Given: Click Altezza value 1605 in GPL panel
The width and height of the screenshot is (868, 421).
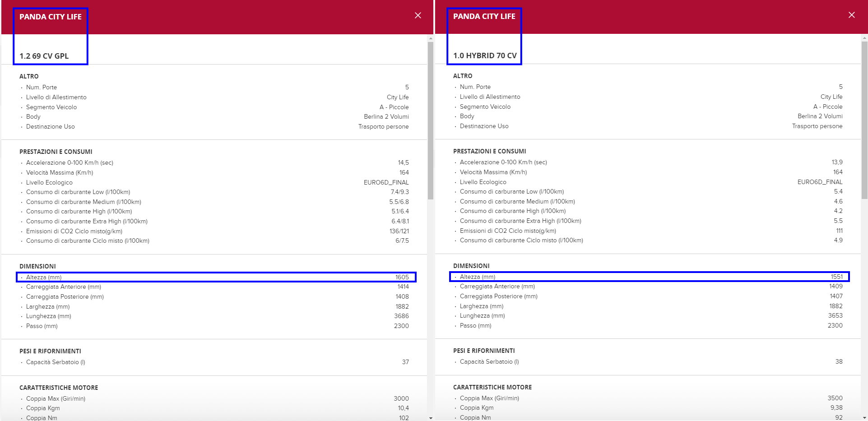Looking at the screenshot, I should point(402,277).
